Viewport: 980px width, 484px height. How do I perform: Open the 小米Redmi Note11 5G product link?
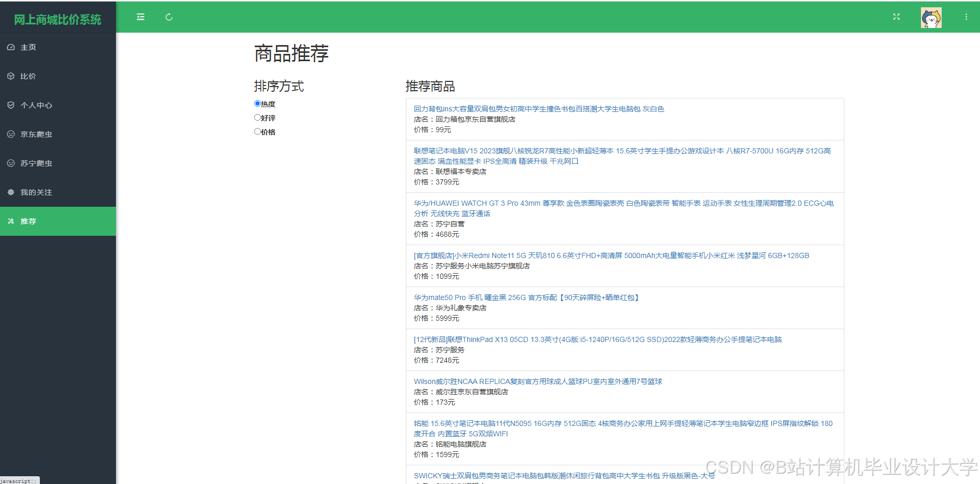(x=611, y=255)
